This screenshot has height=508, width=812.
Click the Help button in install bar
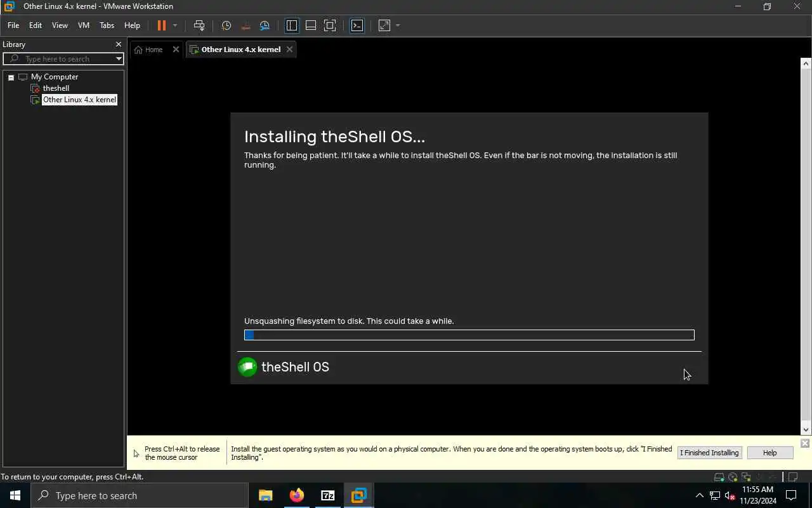point(769,453)
